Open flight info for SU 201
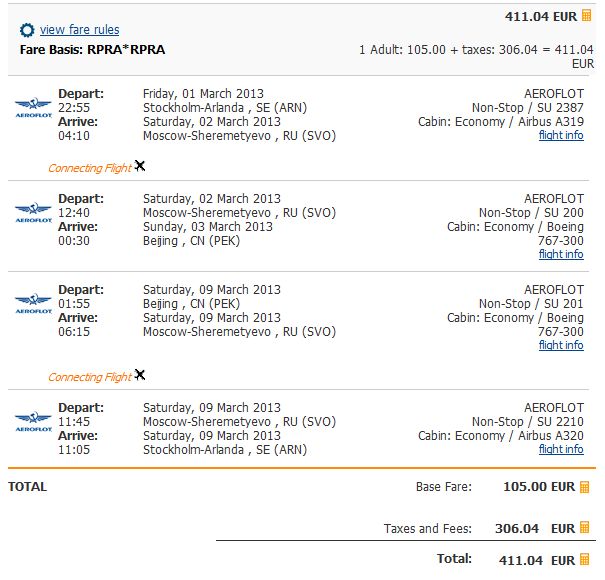 coord(561,345)
